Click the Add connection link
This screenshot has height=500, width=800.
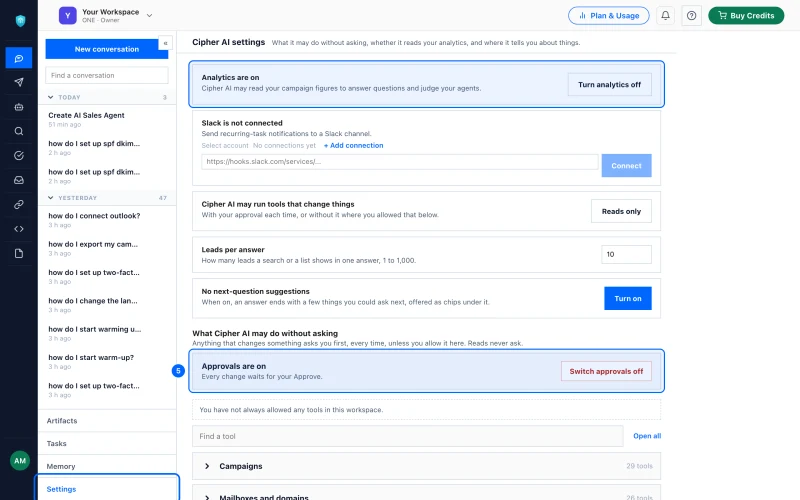(354, 145)
